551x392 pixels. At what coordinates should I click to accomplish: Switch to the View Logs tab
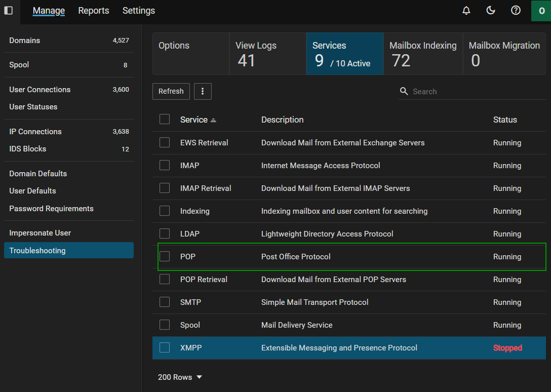coord(267,54)
